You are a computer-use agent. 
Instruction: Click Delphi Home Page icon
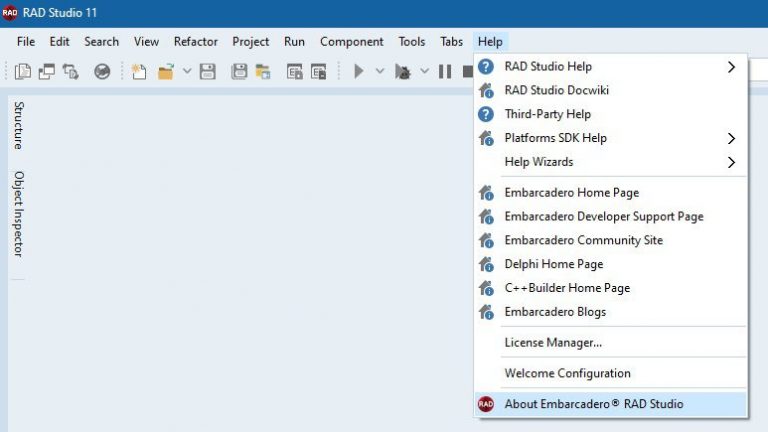point(486,264)
